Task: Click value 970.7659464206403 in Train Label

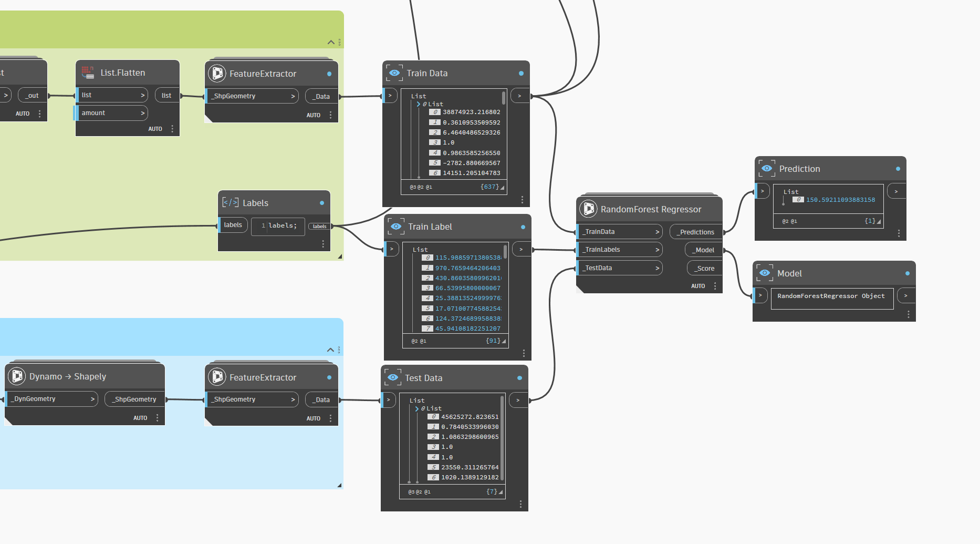Action: click(x=468, y=268)
